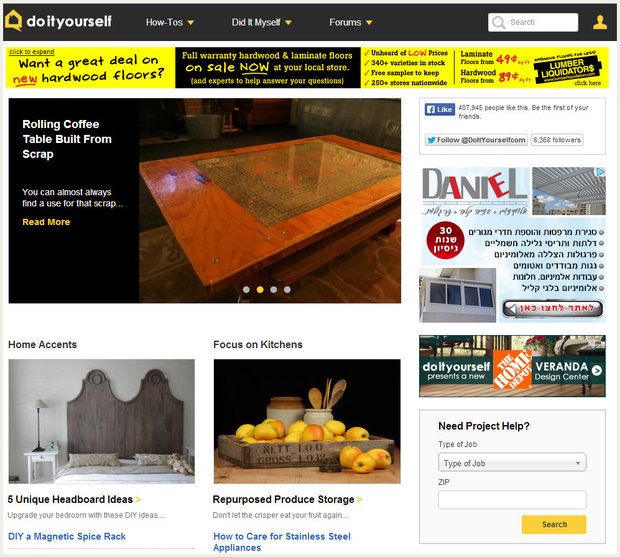Screen dimensions: 620x557
Task: Open the user account profile icon
Action: click(x=599, y=22)
